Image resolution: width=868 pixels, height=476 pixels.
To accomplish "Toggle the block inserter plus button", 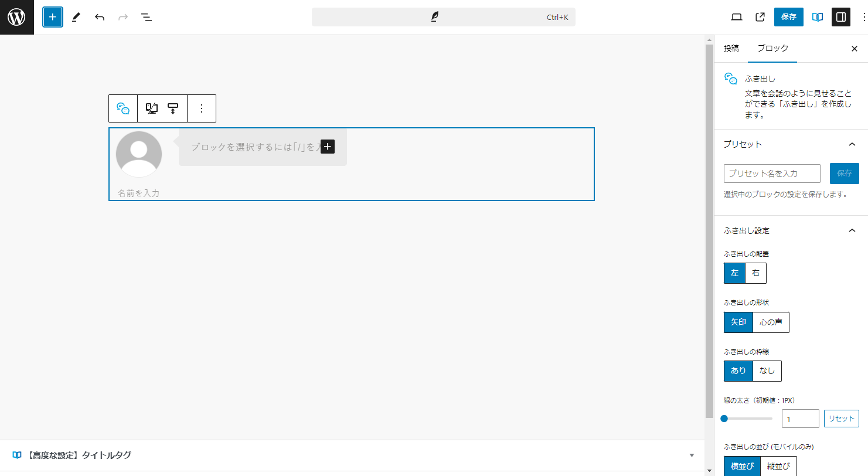I will (x=53, y=17).
